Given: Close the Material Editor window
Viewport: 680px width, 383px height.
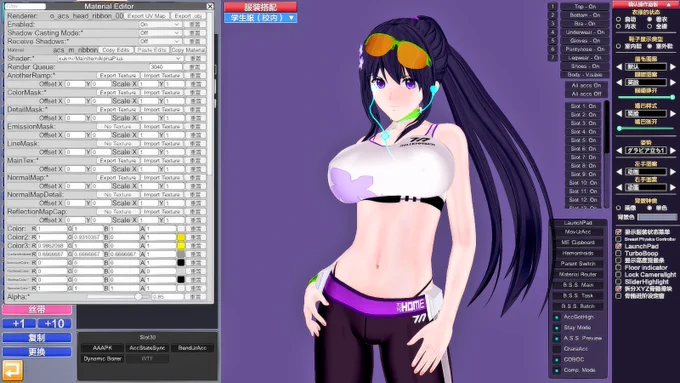Looking at the screenshot, I should click(210, 6).
